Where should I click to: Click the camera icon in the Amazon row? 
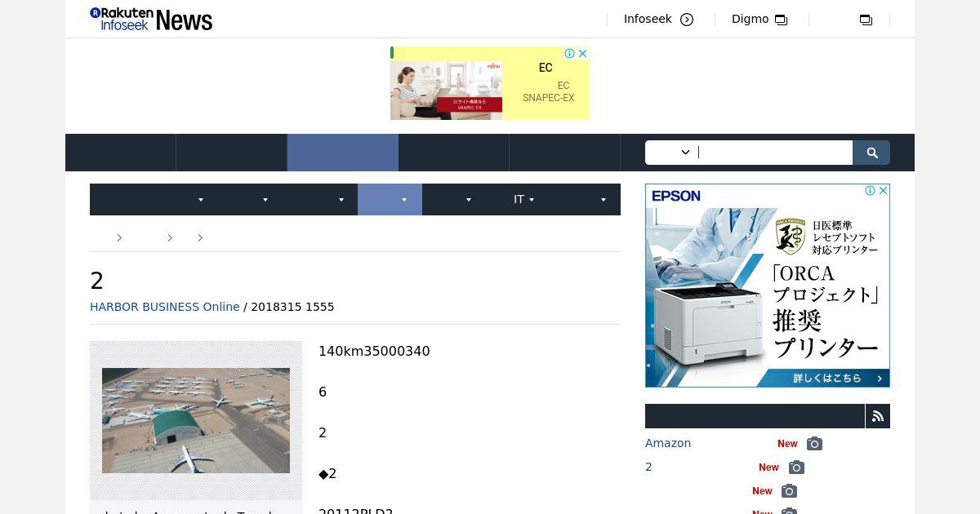[x=814, y=444]
